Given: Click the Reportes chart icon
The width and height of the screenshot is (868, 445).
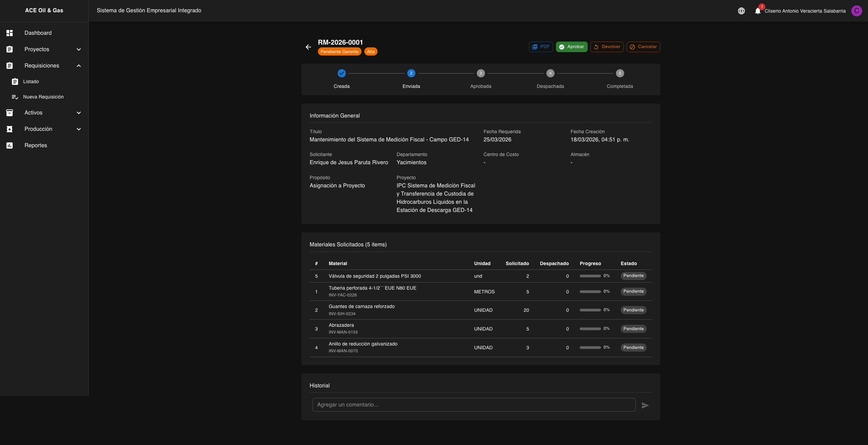Looking at the screenshot, I should point(10,145).
